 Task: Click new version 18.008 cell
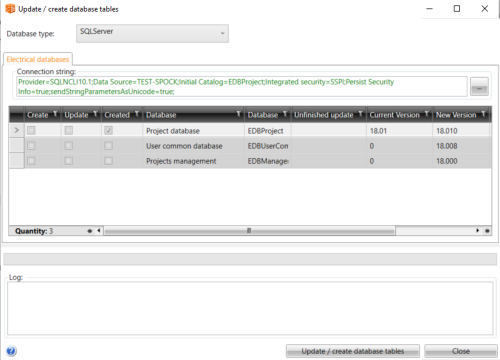coord(461,146)
